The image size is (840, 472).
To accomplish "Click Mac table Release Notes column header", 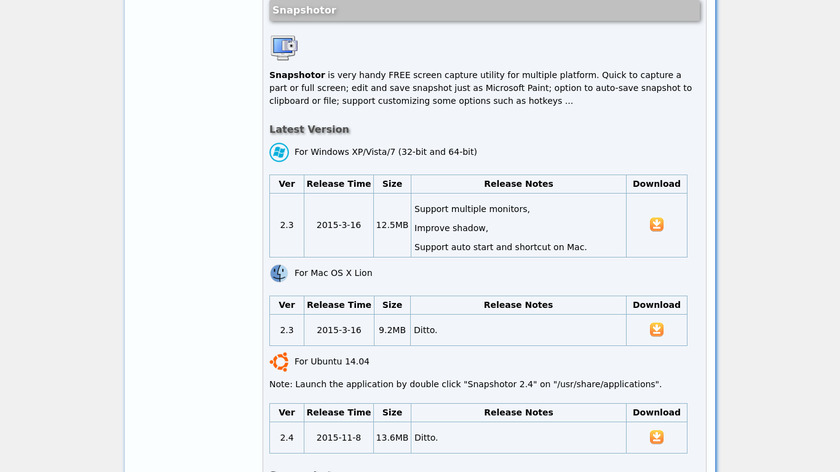I will (518, 305).
